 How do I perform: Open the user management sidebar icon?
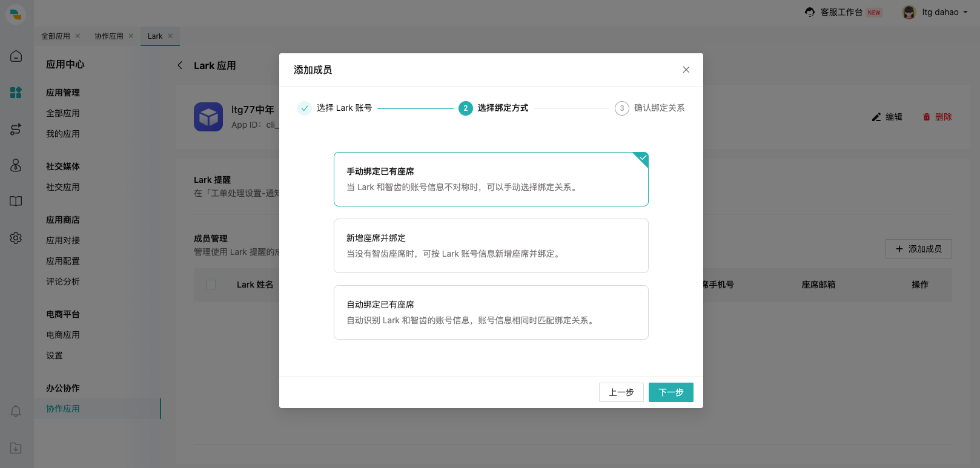tap(16, 165)
